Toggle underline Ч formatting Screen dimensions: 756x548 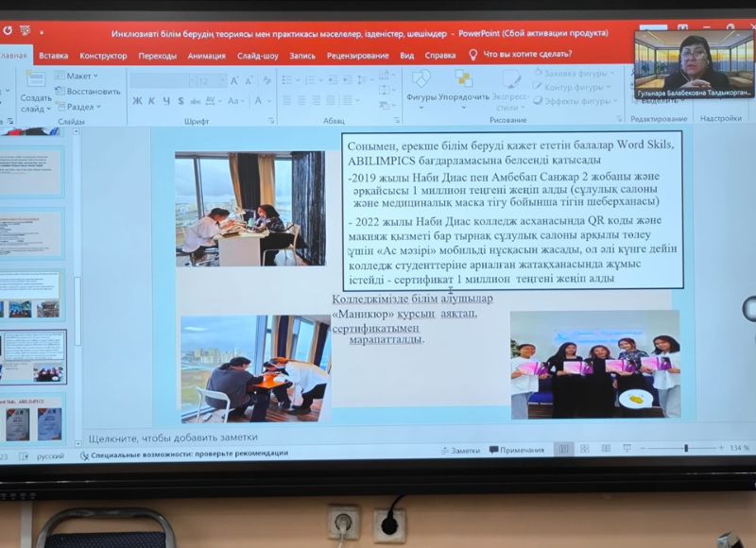click(166, 101)
